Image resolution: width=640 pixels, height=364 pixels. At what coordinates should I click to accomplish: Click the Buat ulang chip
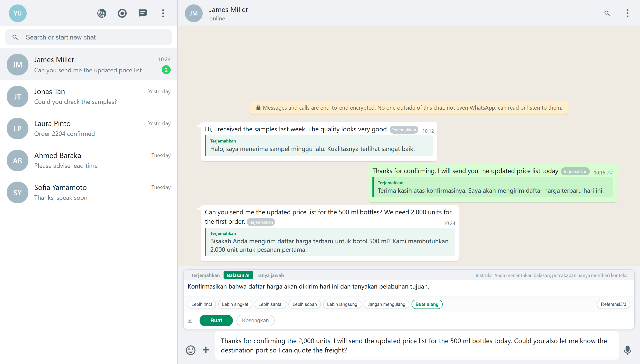pos(427,304)
